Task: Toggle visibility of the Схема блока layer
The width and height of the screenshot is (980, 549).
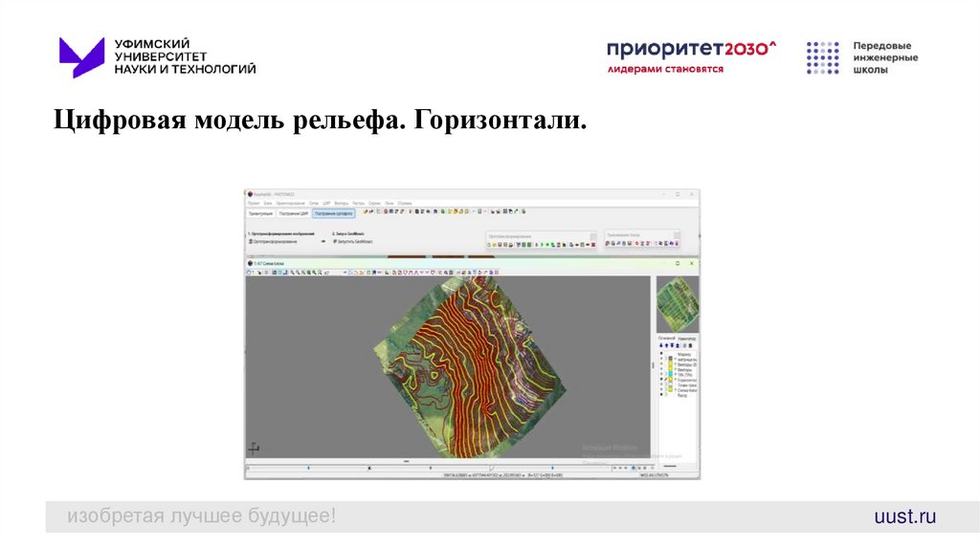Action: click(x=661, y=390)
